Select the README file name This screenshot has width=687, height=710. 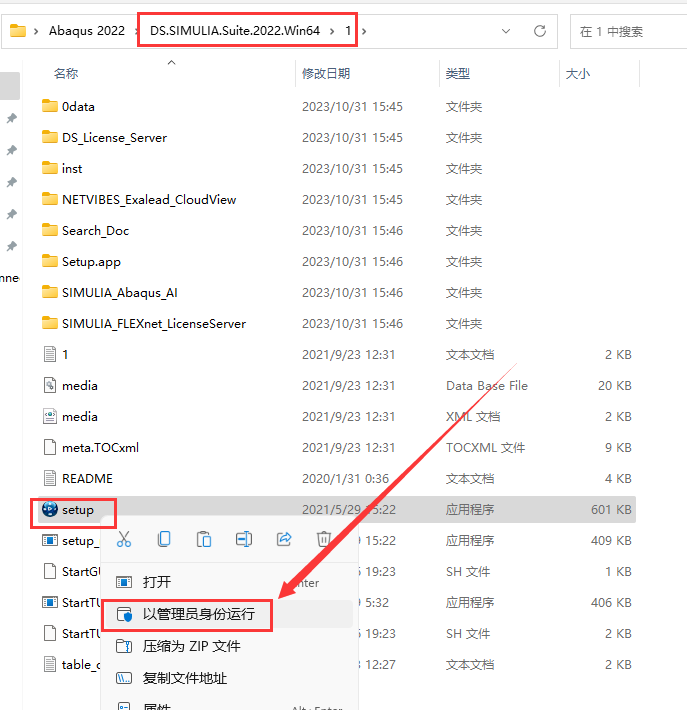click(87, 479)
